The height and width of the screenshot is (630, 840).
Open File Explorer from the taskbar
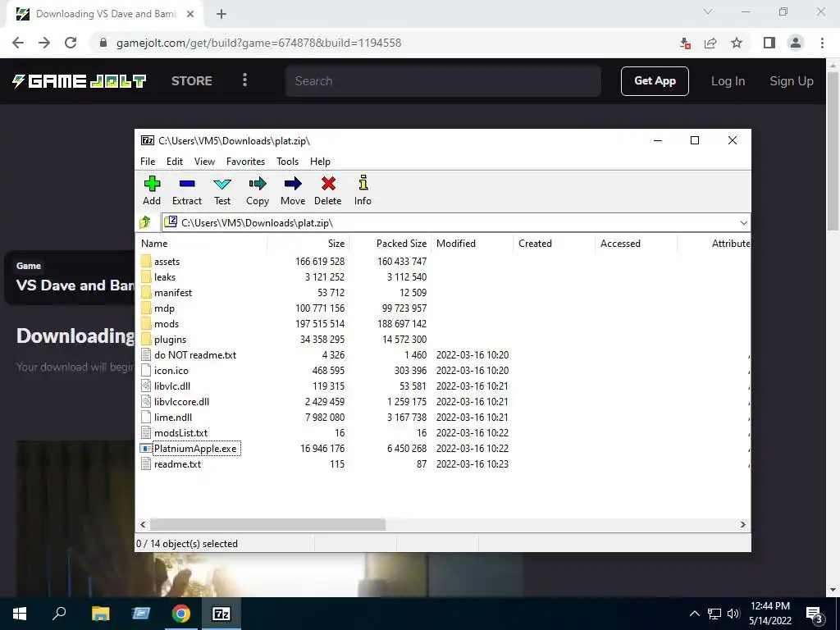point(100,614)
